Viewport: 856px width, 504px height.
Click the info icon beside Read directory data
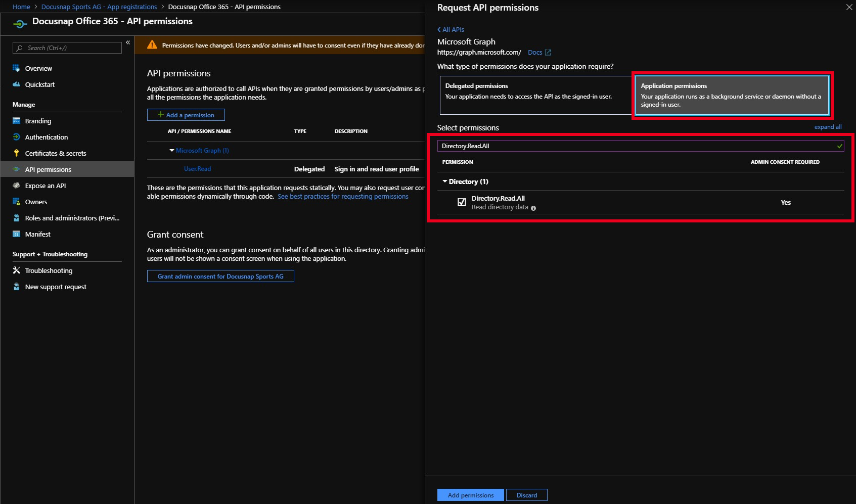tap(533, 208)
